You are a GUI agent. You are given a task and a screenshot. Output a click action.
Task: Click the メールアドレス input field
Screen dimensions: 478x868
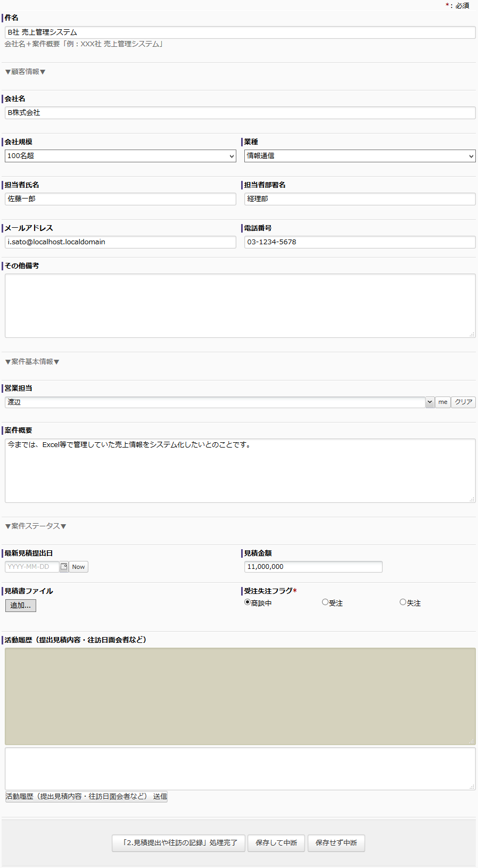pyautogui.click(x=120, y=242)
